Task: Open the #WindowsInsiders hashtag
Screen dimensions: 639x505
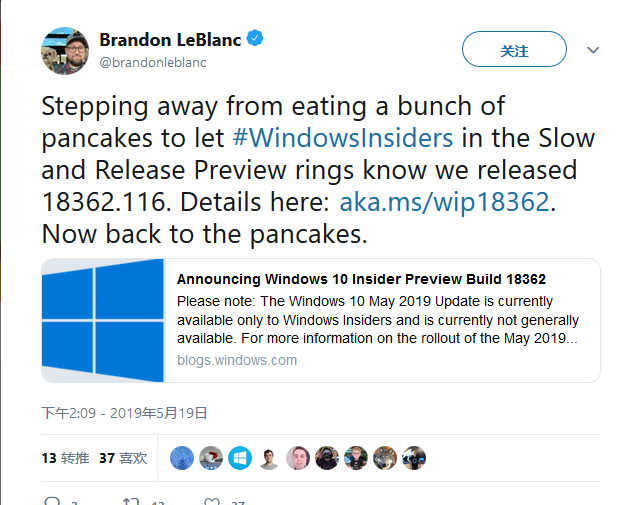Action: [343, 138]
